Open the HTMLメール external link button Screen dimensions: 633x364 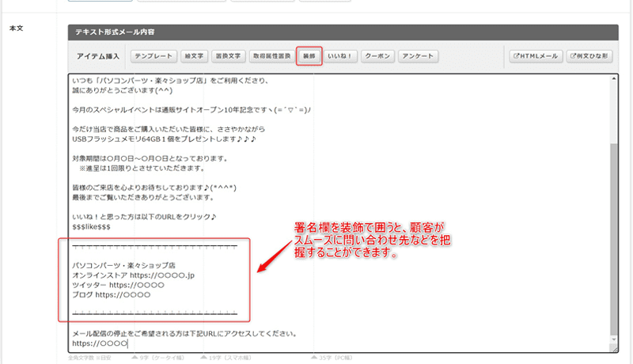click(x=536, y=56)
